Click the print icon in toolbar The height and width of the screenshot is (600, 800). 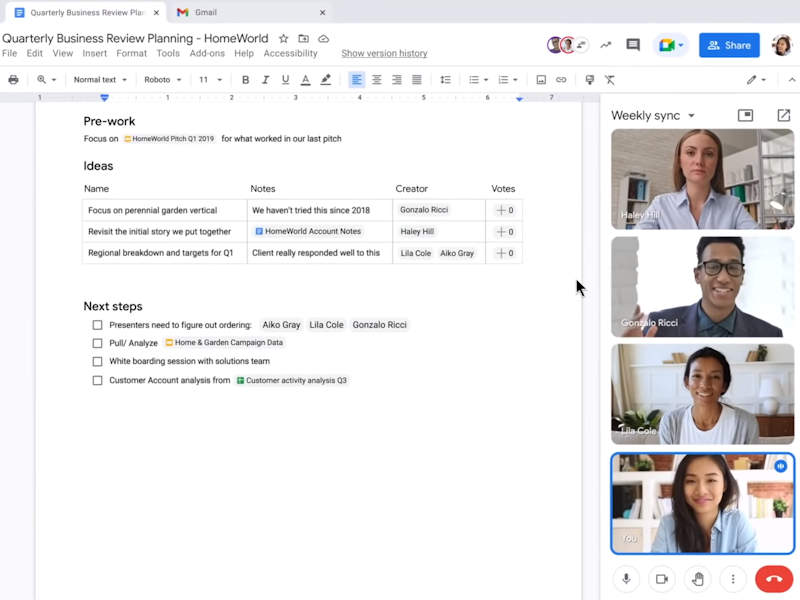13,80
